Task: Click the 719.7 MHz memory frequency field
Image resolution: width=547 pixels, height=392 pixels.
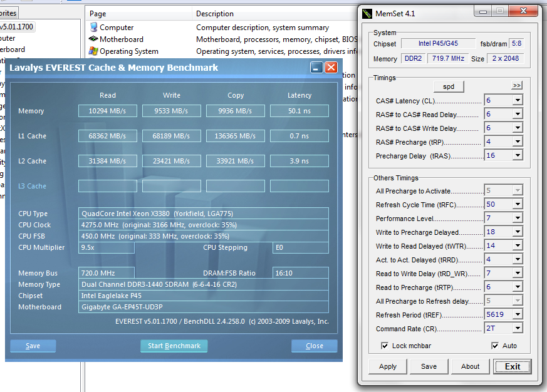Action: click(448, 58)
